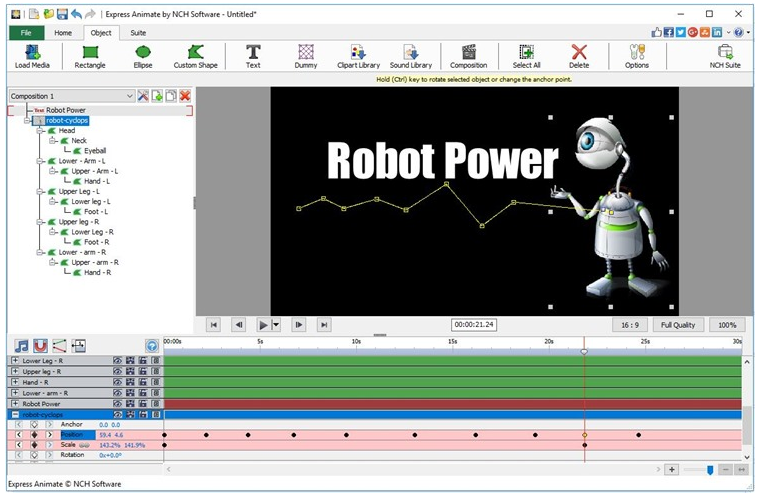Click the Full Quality button
This screenshot has height=504, width=767.
click(x=679, y=325)
